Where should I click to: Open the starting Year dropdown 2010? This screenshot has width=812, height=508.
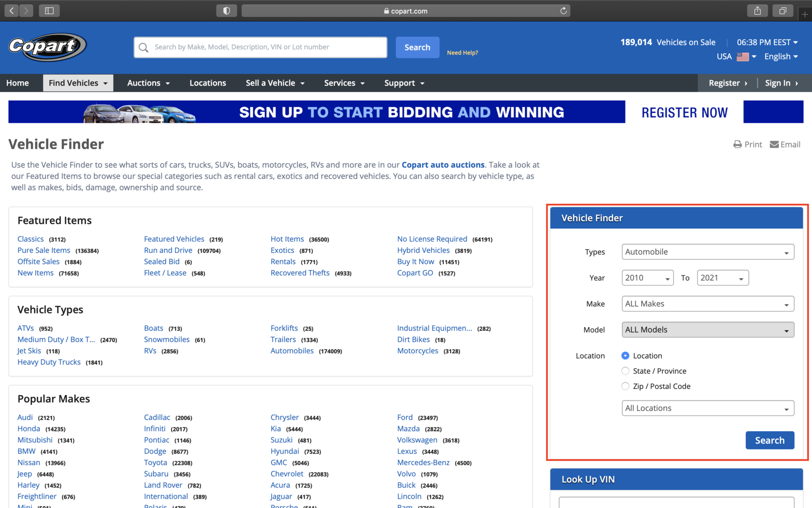(x=648, y=278)
